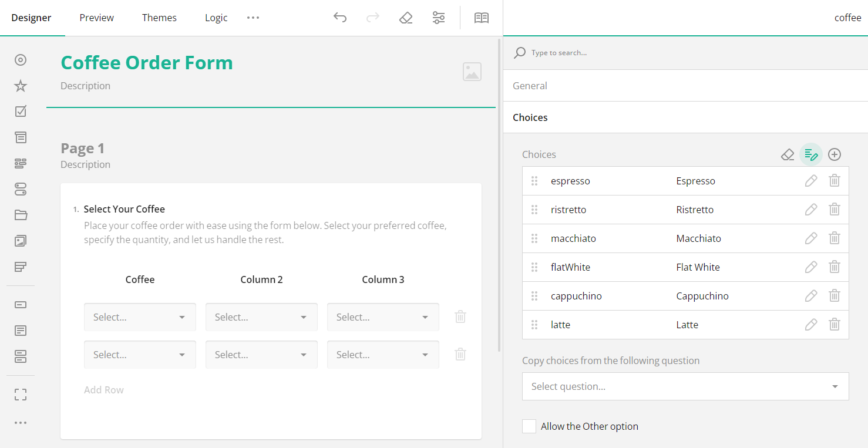Switch to the Preview tab
The image size is (868, 448).
96,18
